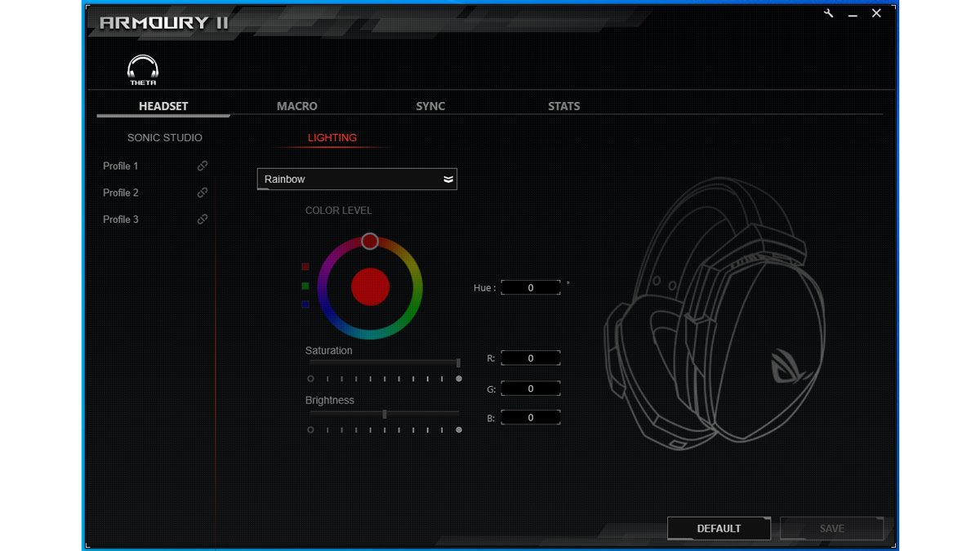Click the Hue value input field
The image size is (980, 551).
pyautogui.click(x=531, y=287)
